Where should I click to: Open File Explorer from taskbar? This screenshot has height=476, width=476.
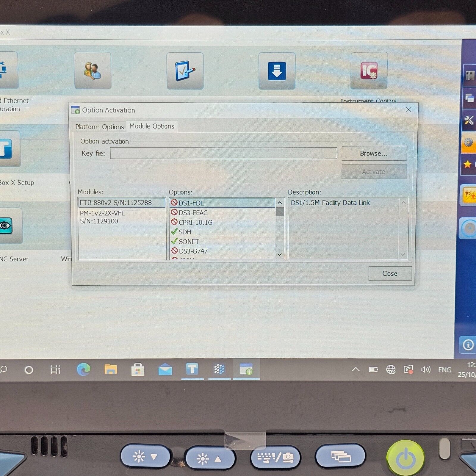pos(111,370)
